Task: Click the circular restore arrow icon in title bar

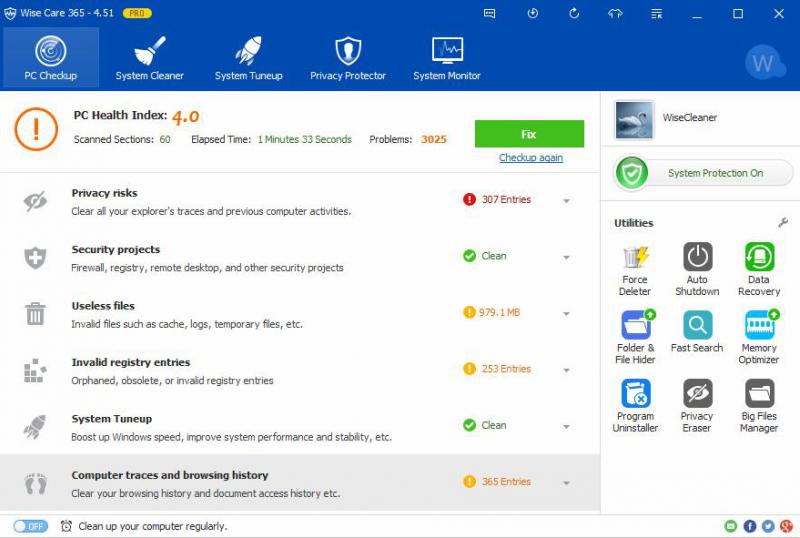Action: click(574, 14)
